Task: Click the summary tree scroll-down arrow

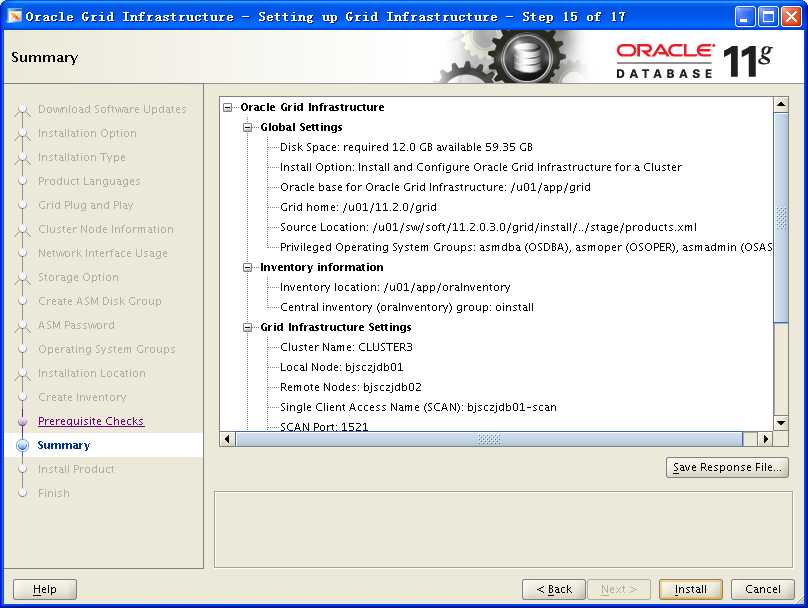Action: pos(781,423)
